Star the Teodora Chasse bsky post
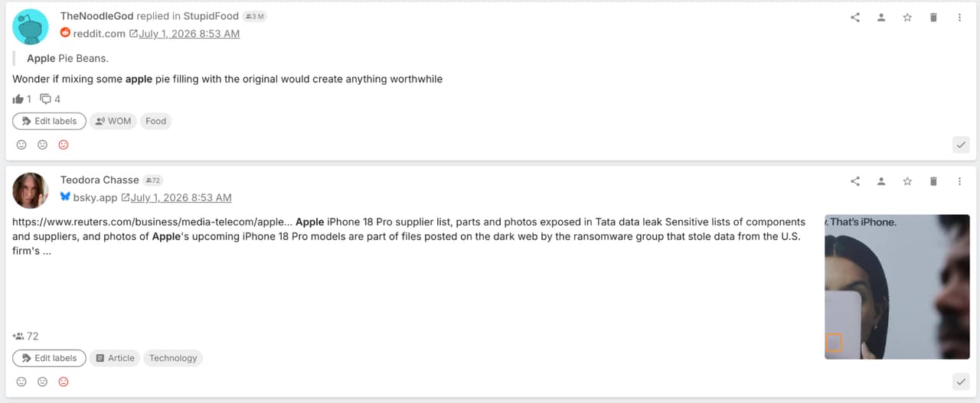 (907, 181)
